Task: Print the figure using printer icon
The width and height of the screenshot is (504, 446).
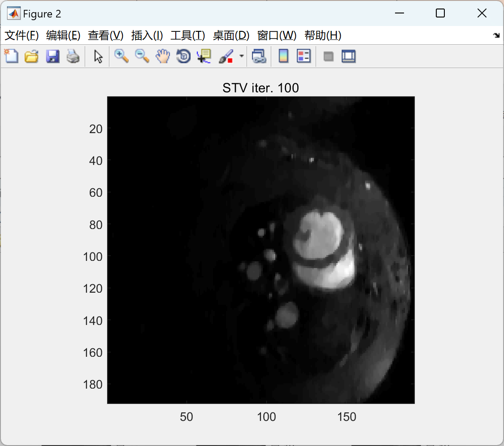Action: tap(73, 56)
